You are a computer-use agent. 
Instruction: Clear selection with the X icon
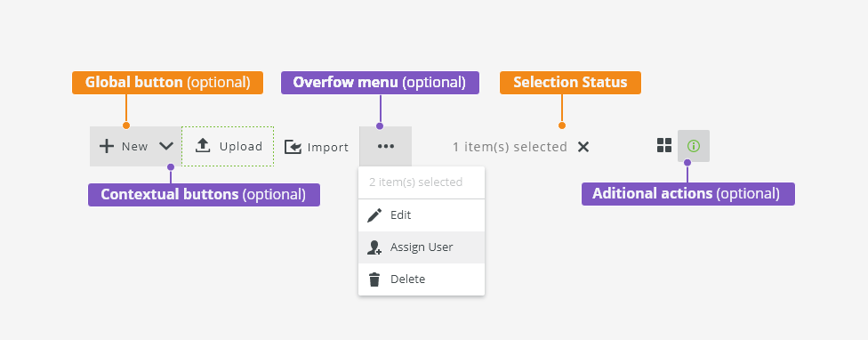click(583, 147)
